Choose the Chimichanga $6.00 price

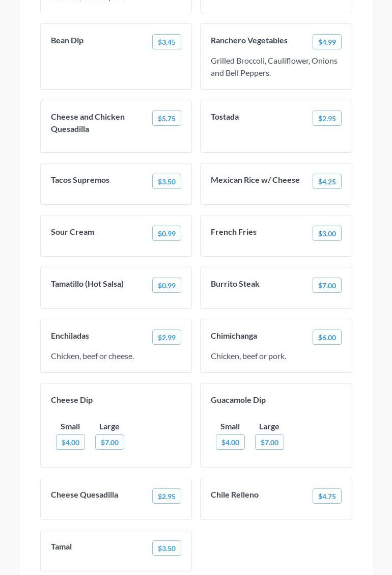pyautogui.click(x=327, y=337)
